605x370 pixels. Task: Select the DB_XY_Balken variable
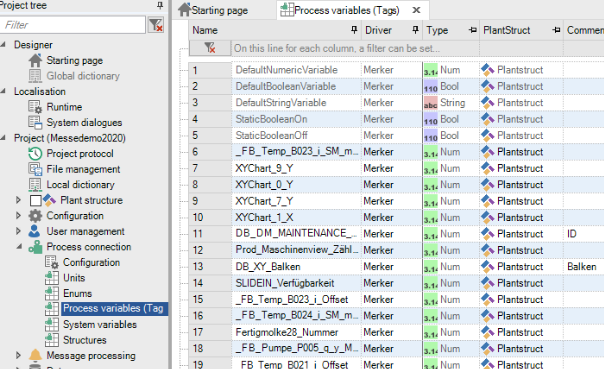click(268, 267)
